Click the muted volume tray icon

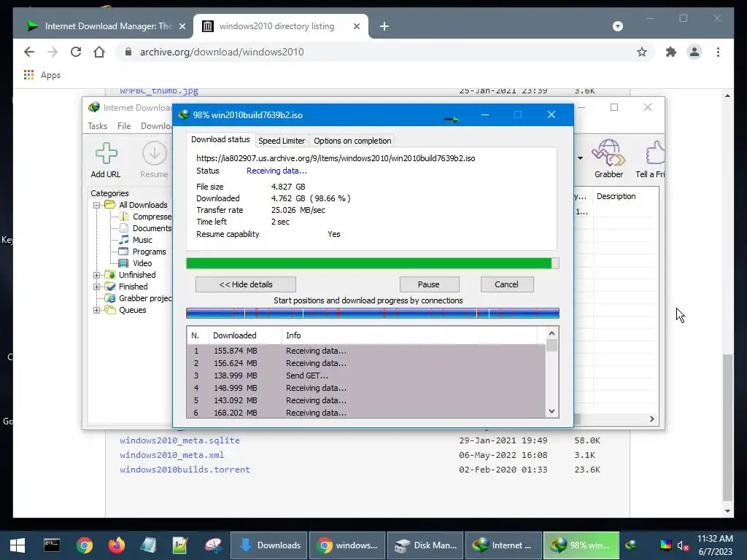683,545
